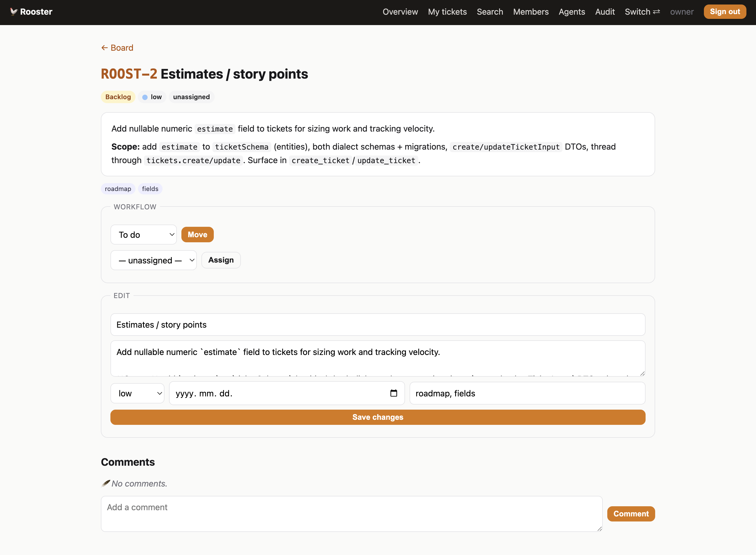This screenshot has height=555, width=756.
Task: Click into the description textarea
Action: pyautogui.click(x=378, y=358)
